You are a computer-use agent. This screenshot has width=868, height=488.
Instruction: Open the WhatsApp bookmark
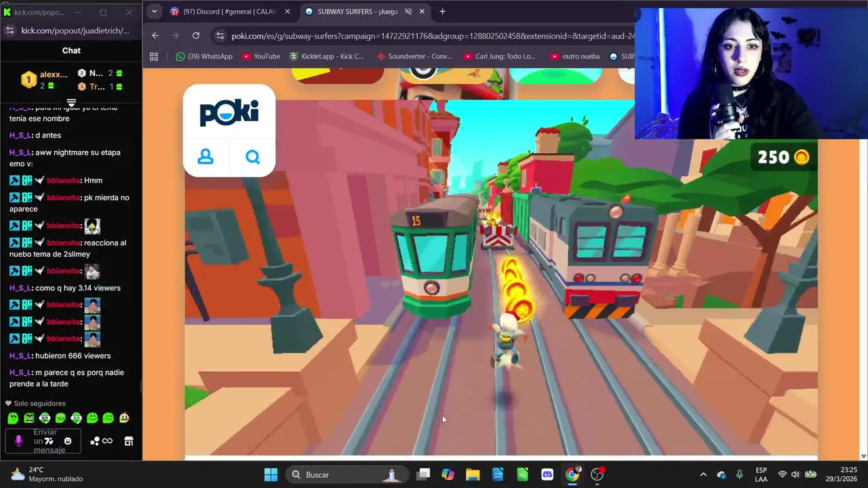(x=203, y=56)
